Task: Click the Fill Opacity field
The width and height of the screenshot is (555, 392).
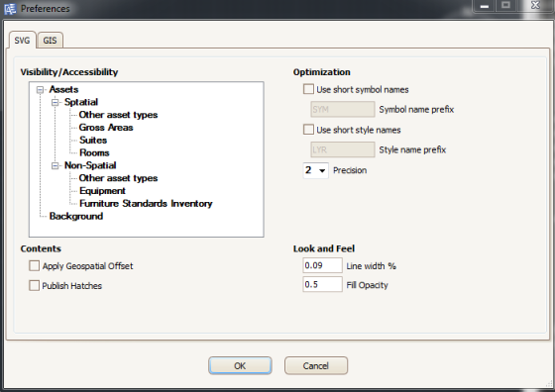Action: [x=322, y=284]
